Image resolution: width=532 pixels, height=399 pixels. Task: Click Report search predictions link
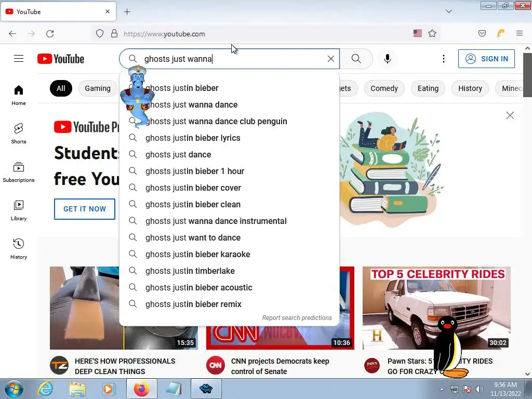tap(297, 318)
